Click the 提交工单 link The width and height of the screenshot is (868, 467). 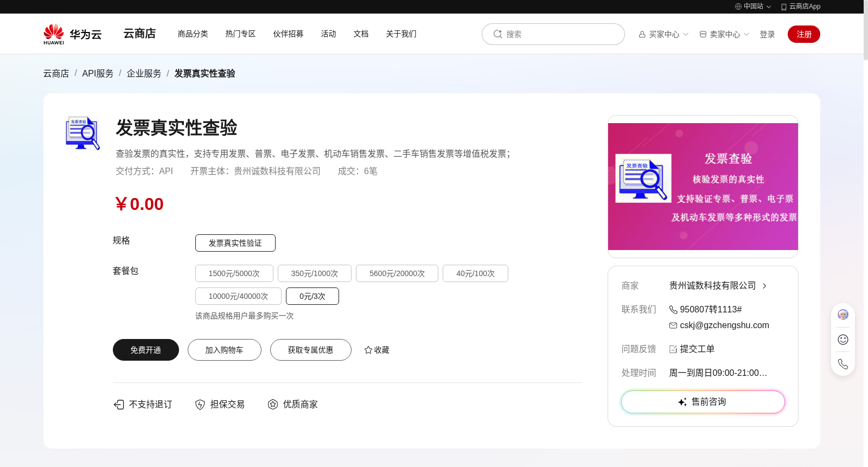tap(697, 349)
